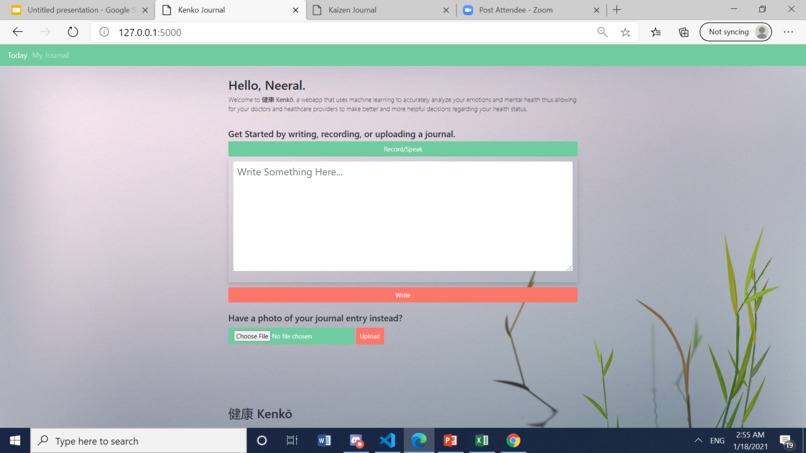Focus the Write Something Here text area
The height and width of the screenshot is (453, 806).
coord(402,216)
